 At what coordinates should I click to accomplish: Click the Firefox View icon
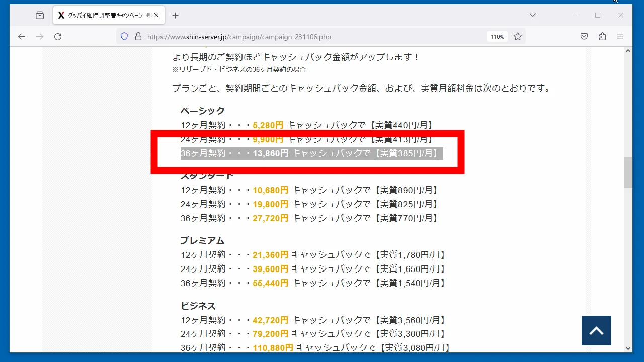pos(40,16)
